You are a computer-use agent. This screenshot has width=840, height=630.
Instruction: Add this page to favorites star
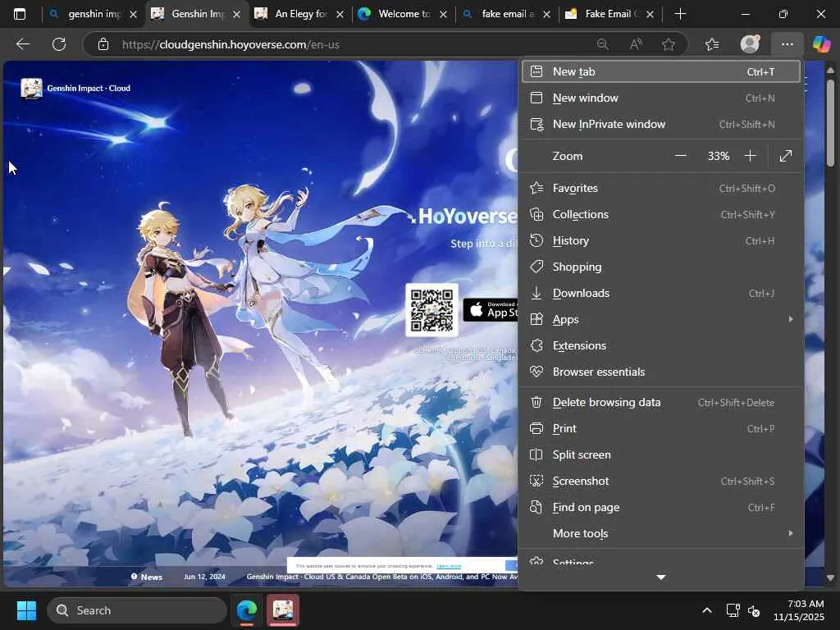[668, 44]
